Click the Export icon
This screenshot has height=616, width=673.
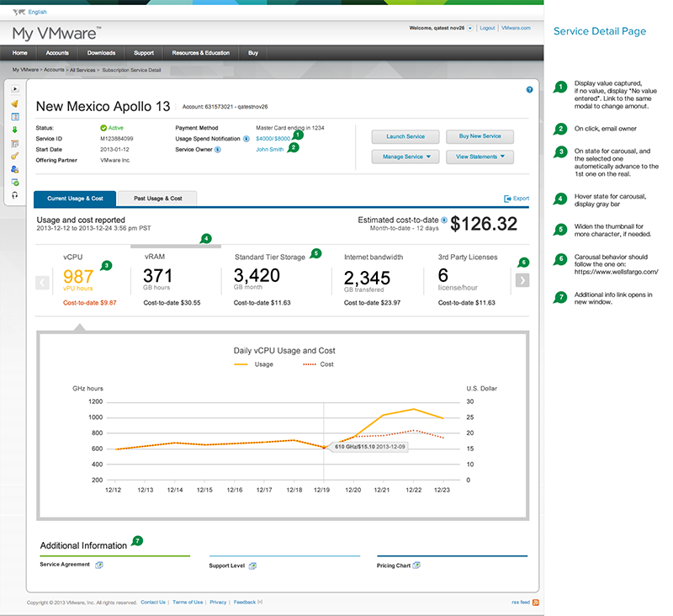(507, 199)
